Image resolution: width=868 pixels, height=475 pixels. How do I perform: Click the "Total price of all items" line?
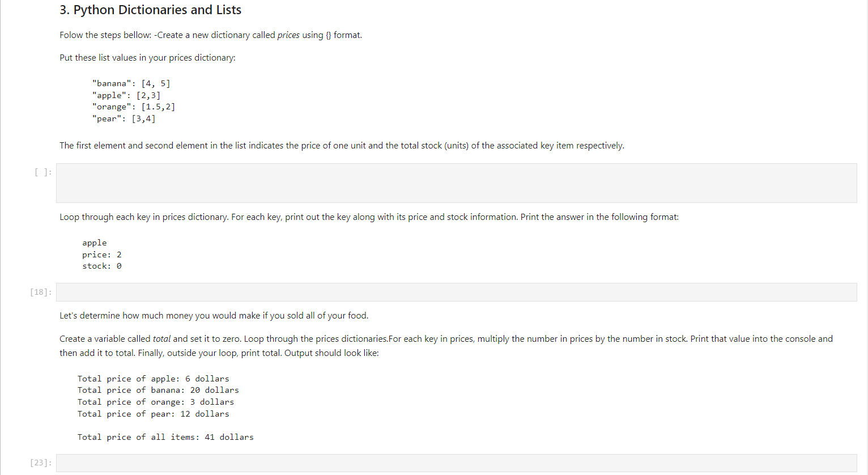coord(165,436)
